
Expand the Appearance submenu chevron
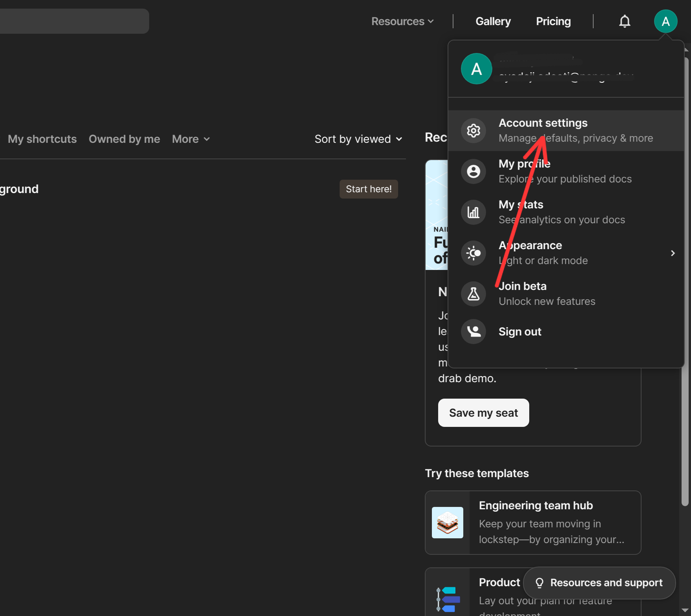click(673, 253)
